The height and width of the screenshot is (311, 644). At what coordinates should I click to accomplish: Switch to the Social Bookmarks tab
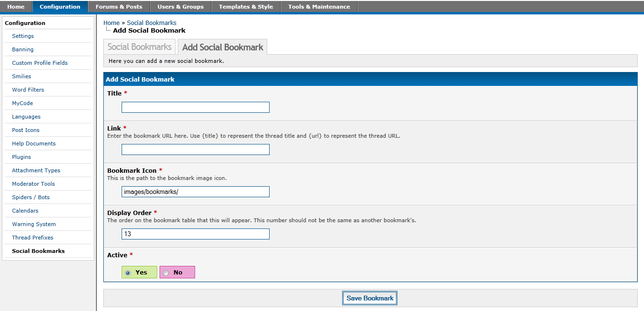point(139,47)
